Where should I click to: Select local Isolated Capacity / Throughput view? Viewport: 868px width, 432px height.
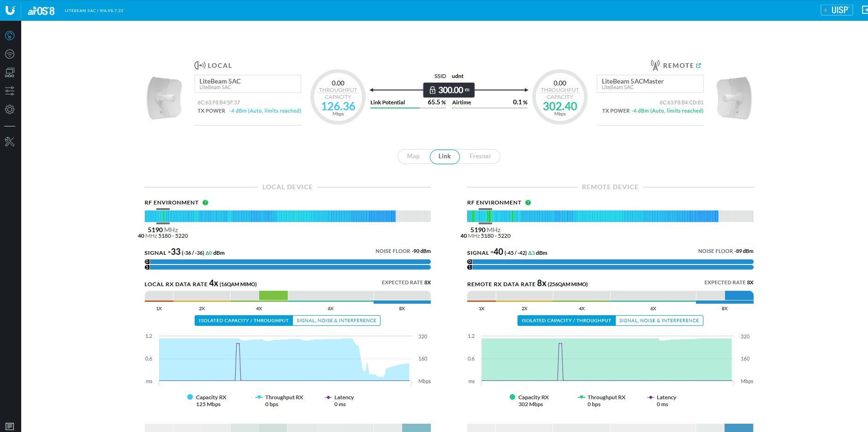coord(244,320)
